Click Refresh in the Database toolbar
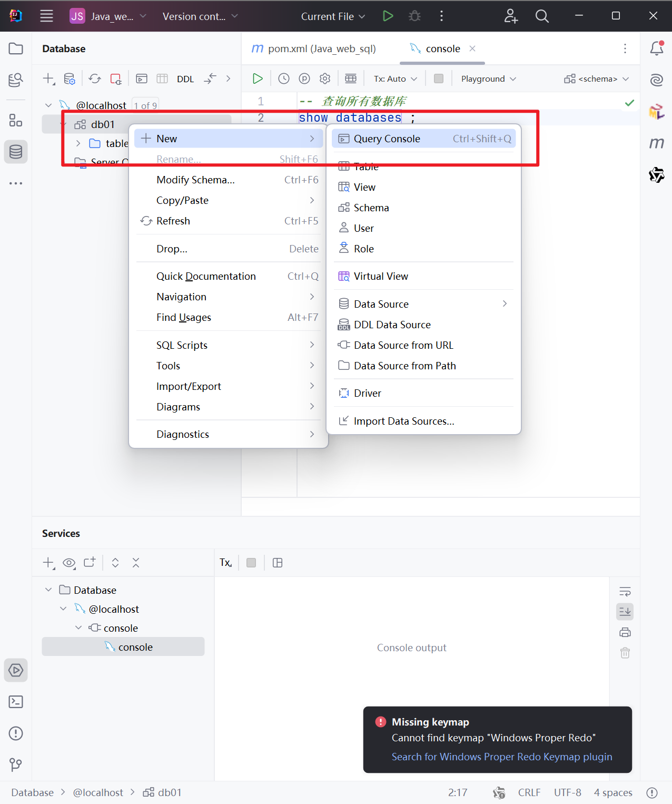672x804 pixels. click(95, 79)
